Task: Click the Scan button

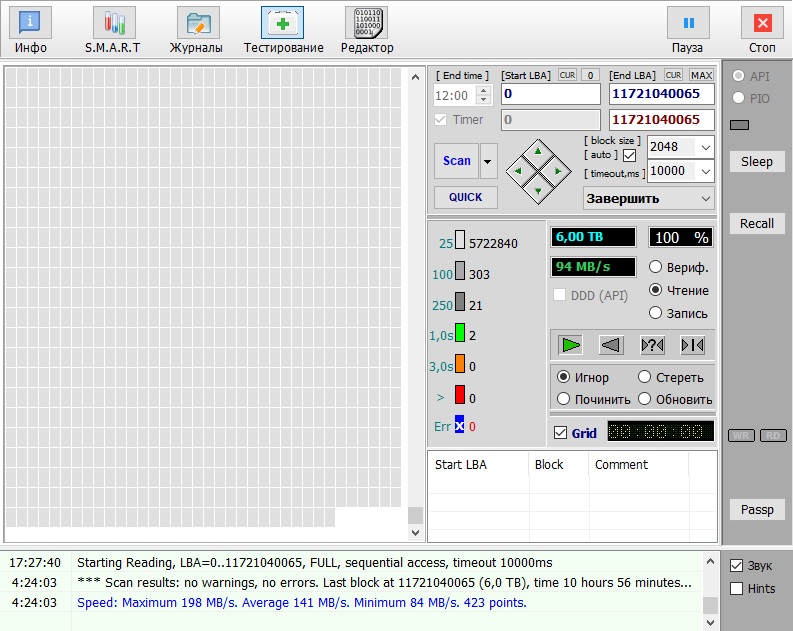Action: tap(456, 161)
